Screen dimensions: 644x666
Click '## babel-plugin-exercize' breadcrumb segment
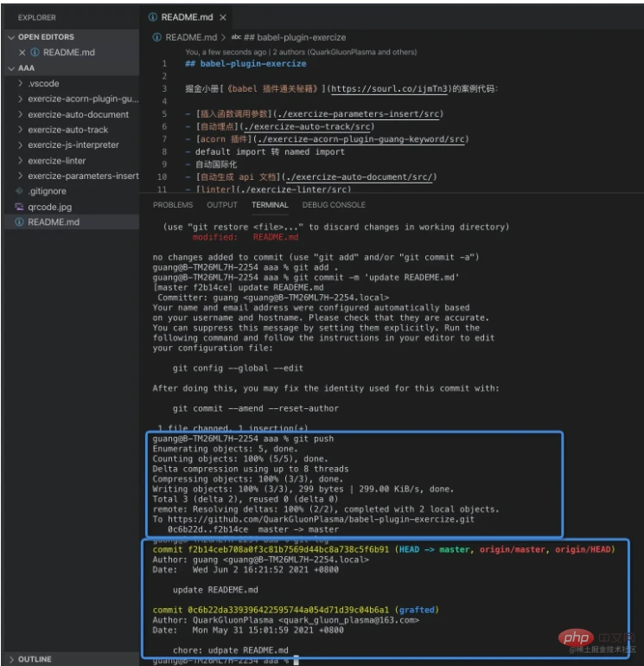tap(295, 37)
